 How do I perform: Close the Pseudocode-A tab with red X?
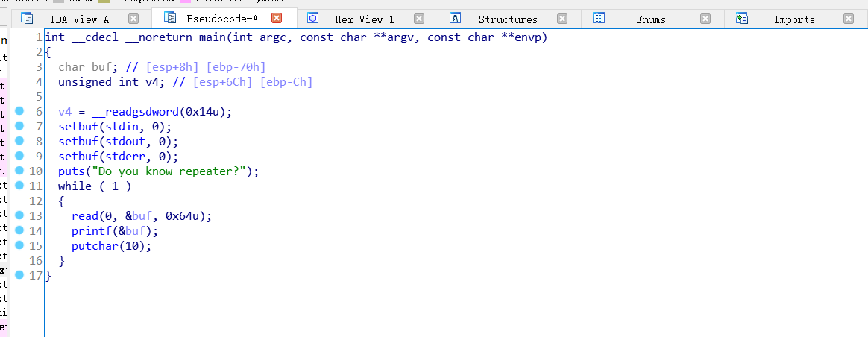coord(277,18)
